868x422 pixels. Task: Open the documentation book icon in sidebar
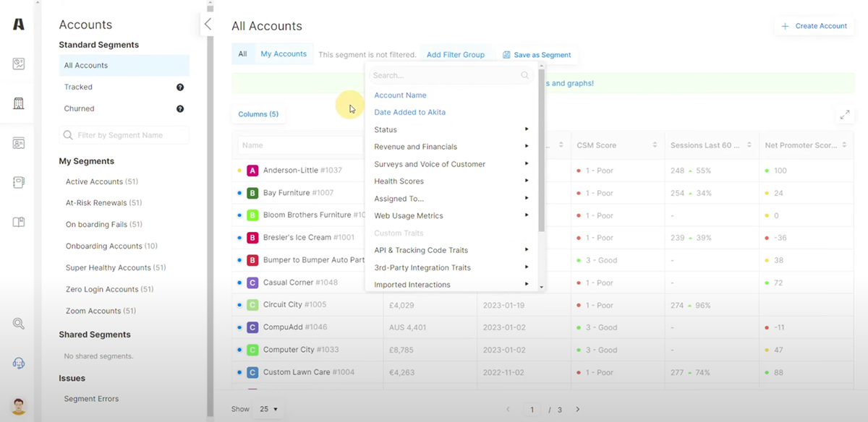coord(17,221)
